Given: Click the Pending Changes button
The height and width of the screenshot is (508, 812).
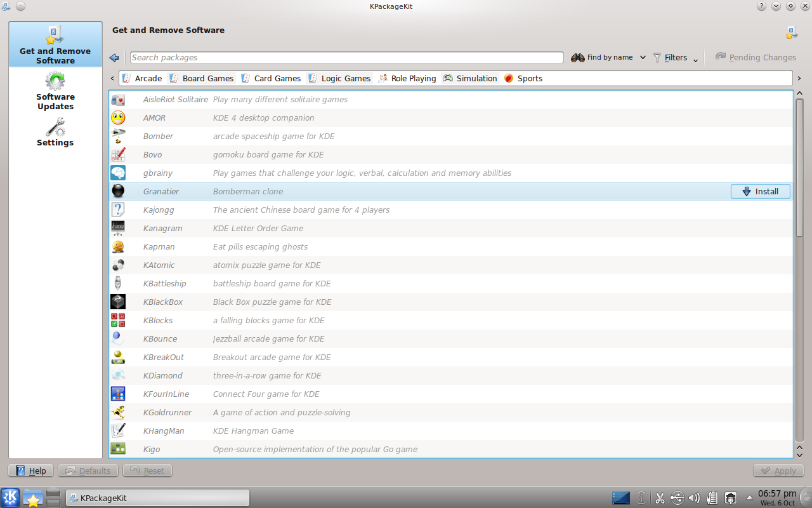Looking at the screenshot, I should (x=756, y=58).
